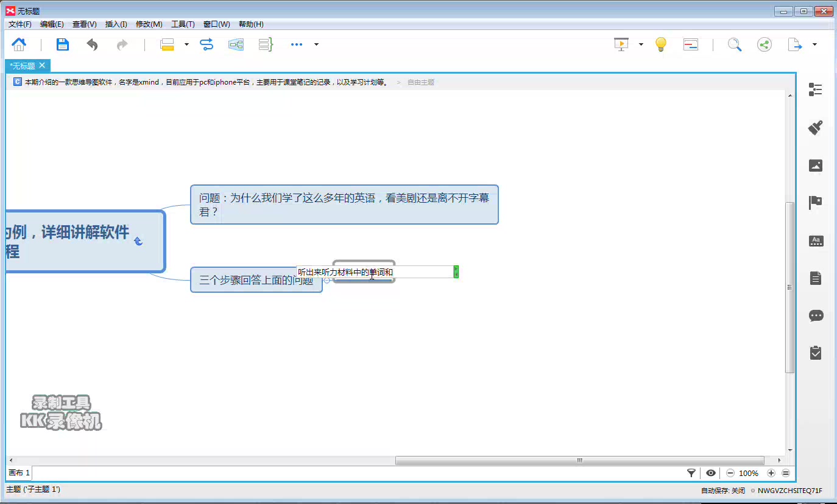The height and width of the screenshot is (504, 837).
Task: Select the Relationship tool icon
Action: tap(207, 44)
